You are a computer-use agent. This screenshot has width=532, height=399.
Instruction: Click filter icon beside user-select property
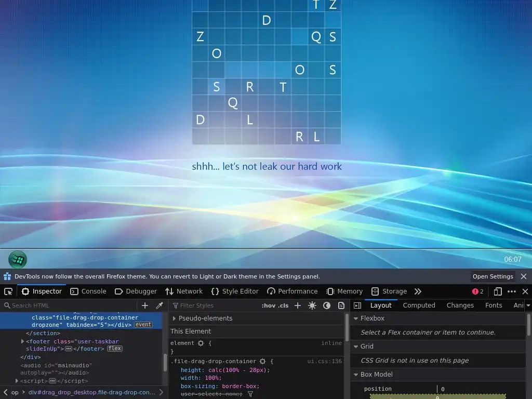(x=250, y=394)
